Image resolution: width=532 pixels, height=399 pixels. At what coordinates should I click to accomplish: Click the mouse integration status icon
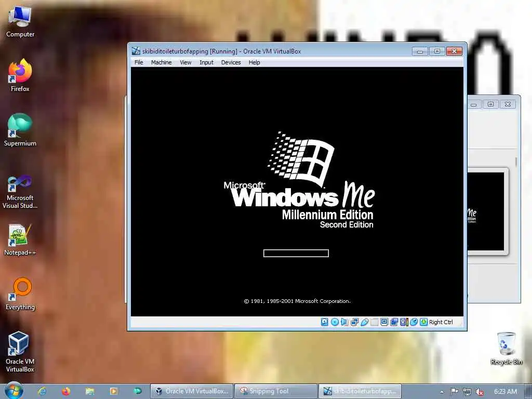414,322
